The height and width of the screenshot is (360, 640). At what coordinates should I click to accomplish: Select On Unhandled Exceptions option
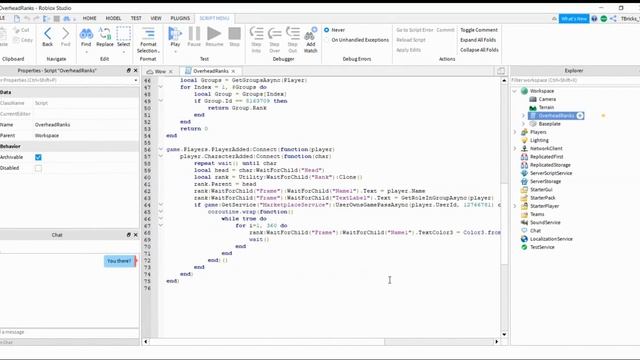[x=360, y=40]
